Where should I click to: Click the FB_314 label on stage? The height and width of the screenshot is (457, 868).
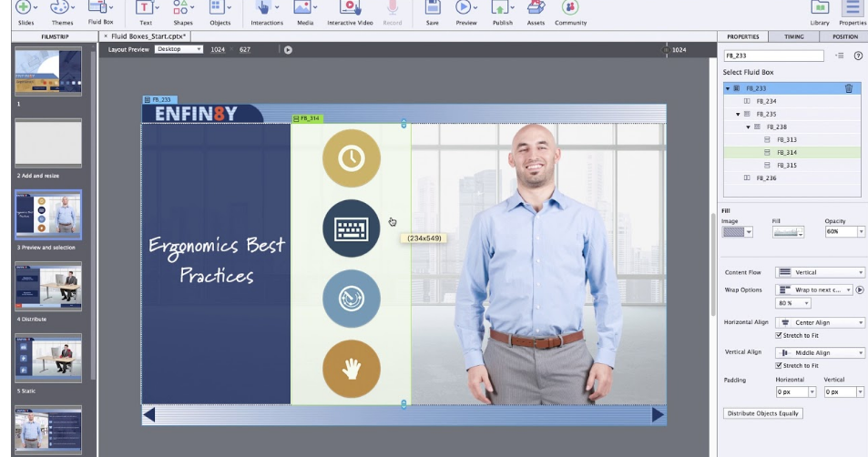[x=307, y=118]
